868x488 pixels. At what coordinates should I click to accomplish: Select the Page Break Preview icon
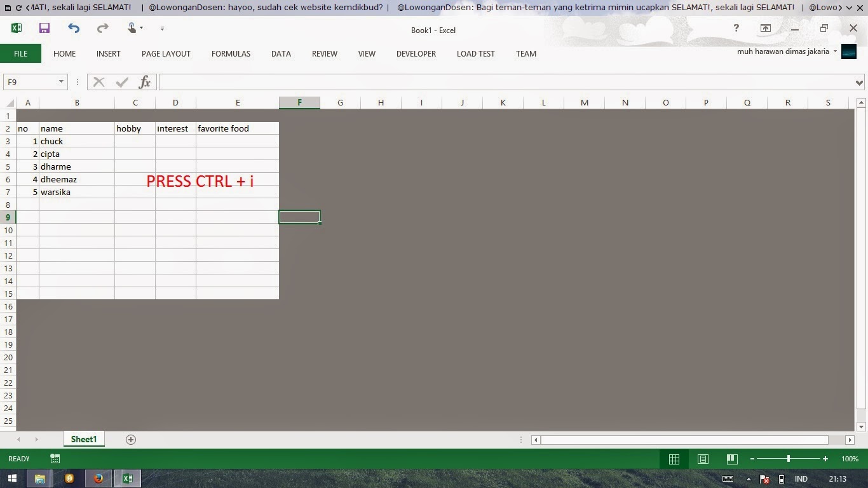tap(731, 459)
